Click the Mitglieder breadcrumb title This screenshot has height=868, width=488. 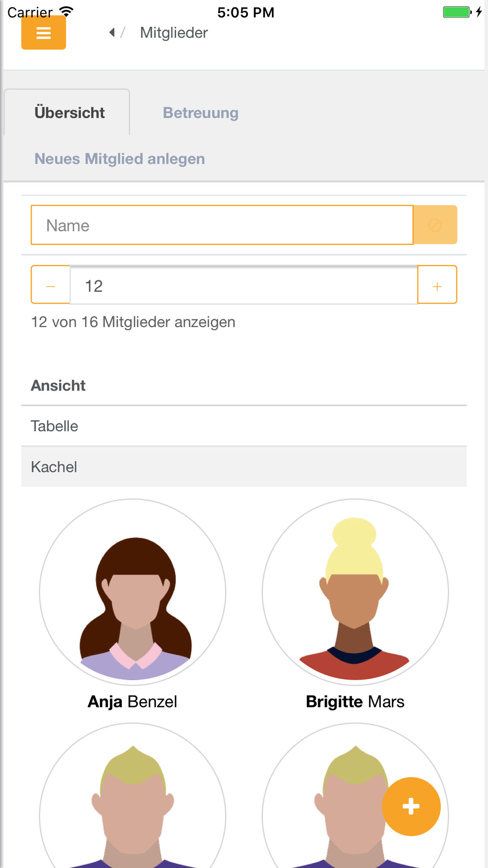174,33
